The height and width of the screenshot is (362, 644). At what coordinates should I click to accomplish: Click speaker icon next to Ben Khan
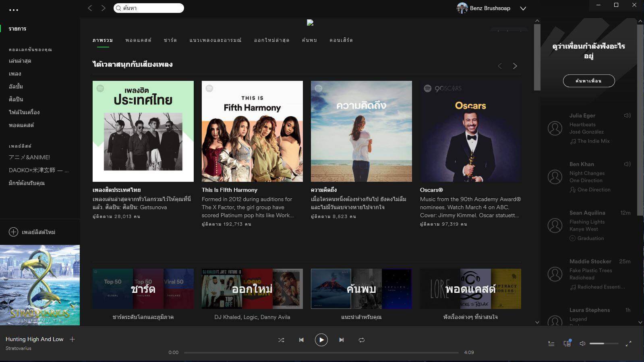[627, 164]
